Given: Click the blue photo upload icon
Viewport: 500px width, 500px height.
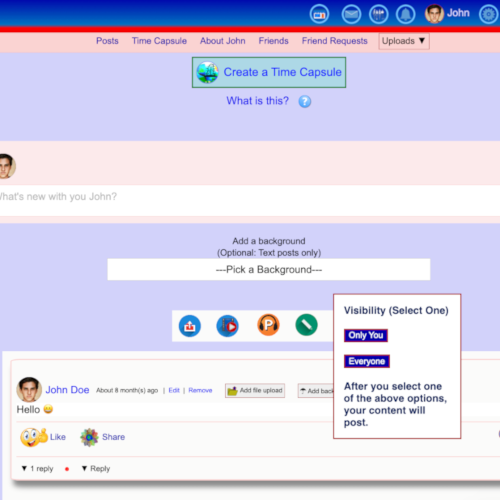Looking at the screenshot, I should (190, 326).
